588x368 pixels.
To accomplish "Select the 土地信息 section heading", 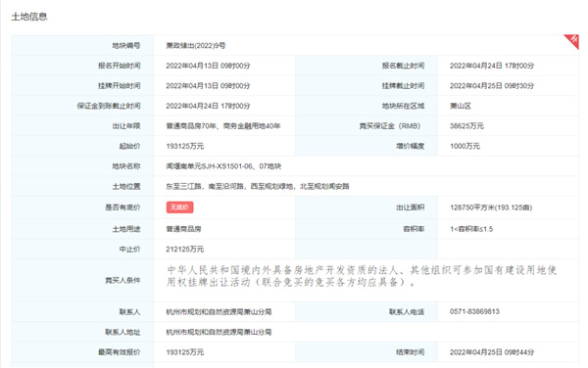I will click(29, 17).
